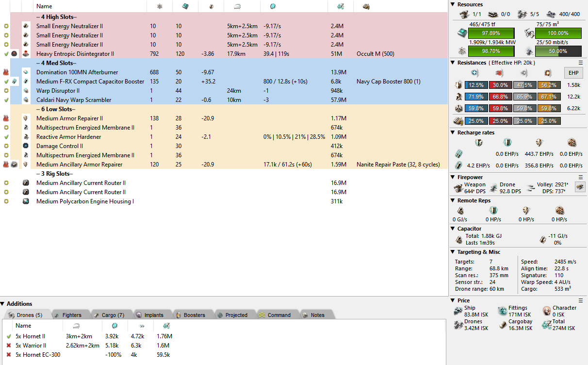Enable the 5x Warrior II drones

[9, 346]
